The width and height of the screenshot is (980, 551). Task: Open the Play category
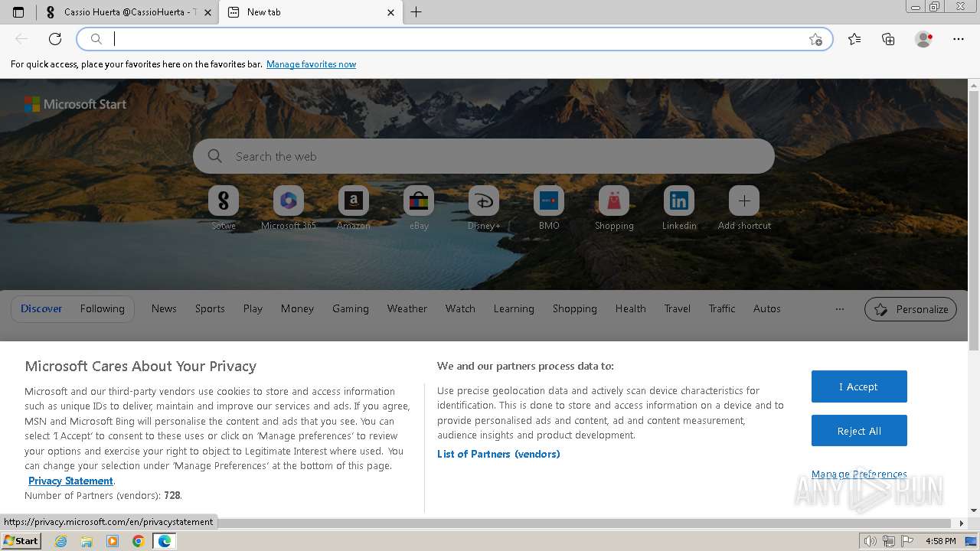[253, 308]
